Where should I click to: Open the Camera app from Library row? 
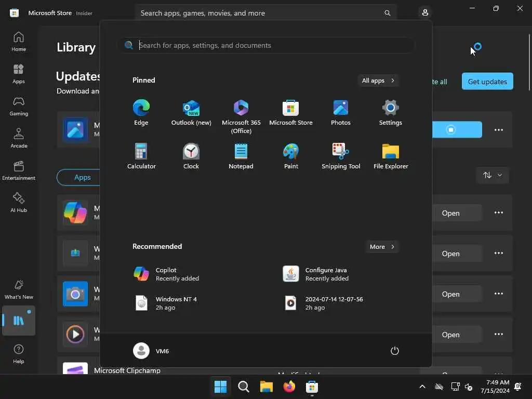tap(457, 294)
